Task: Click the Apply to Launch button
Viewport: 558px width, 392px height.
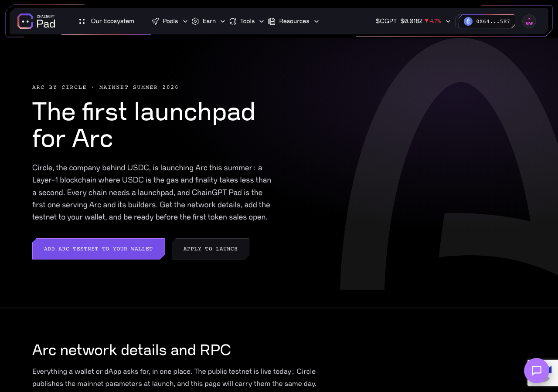Action: click(x=211, y=249)
